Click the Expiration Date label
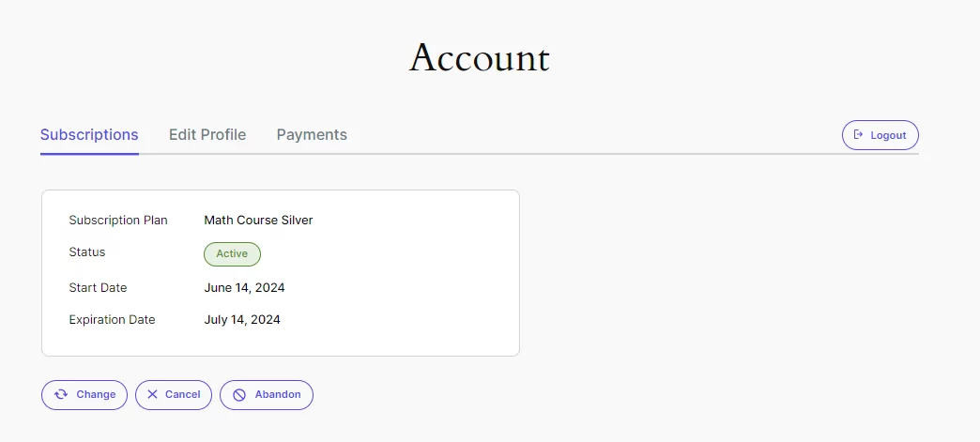The height and width of the screenshot is (442, 980). [x=112, y=320]
